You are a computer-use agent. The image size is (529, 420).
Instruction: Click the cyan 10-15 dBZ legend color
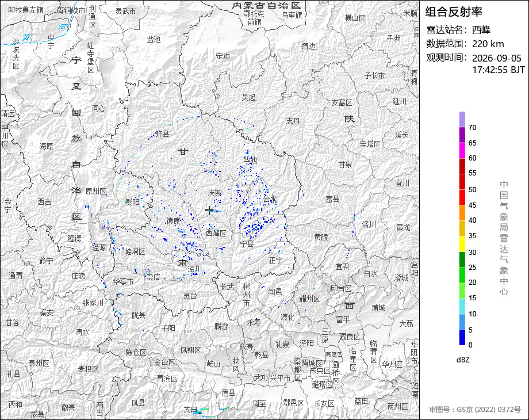[462, 306]
